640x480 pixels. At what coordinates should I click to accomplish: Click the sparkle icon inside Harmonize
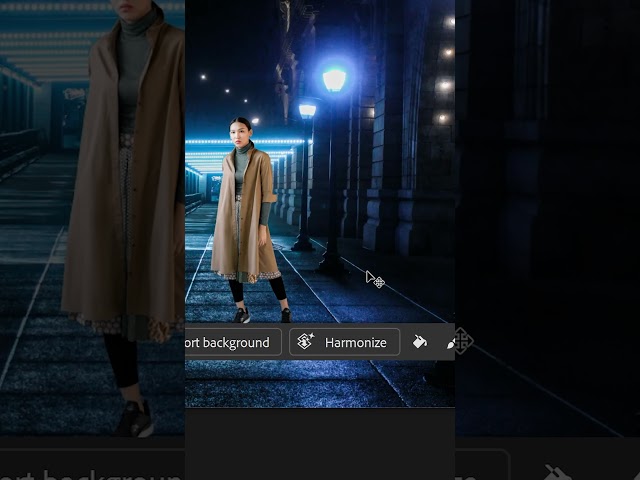point(305,342)
